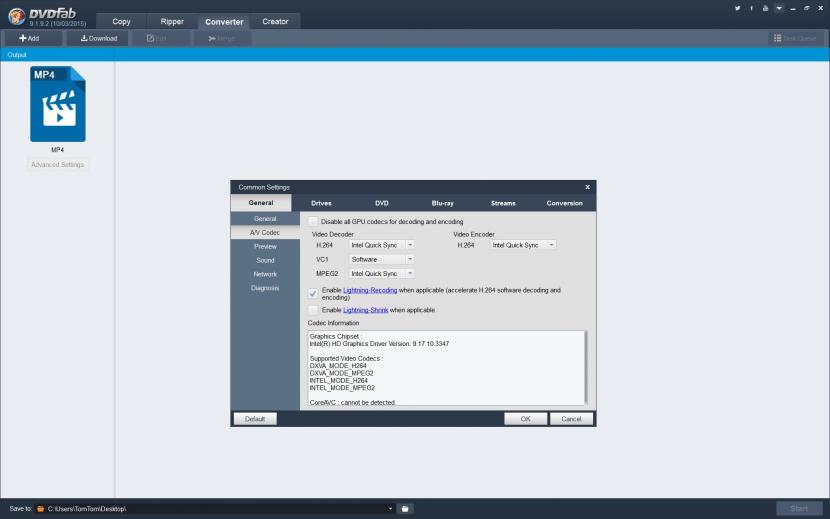
Task: Check Enable Lightning-Shrink checkbox
Action: tap(313, 310)
